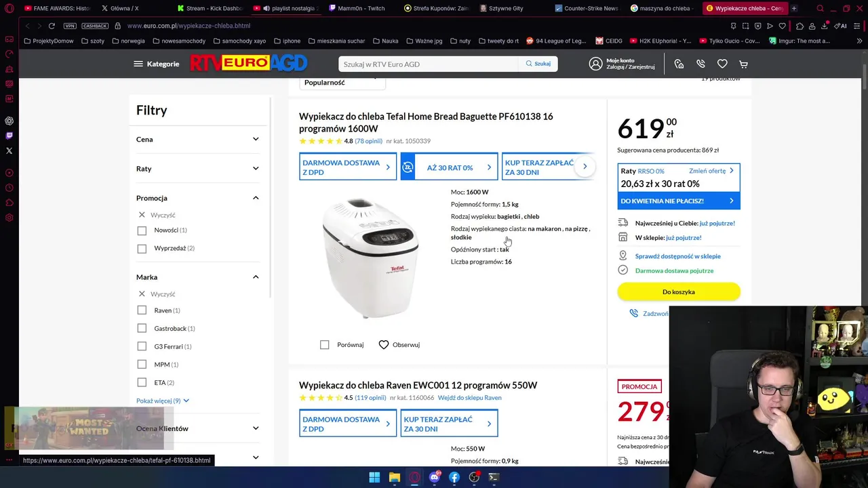Image resolution: width=868 pixels, height=488 pixels.
Task: Check the Raven brand checkbox
Action: click(142, 310)
